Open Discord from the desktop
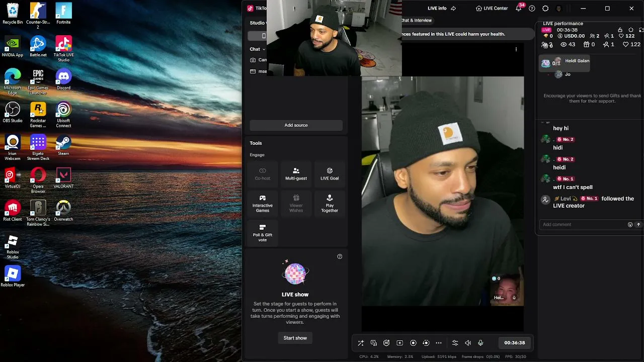Image resolution: width=644 pixels, height=362 pixels. coord(63,79)
